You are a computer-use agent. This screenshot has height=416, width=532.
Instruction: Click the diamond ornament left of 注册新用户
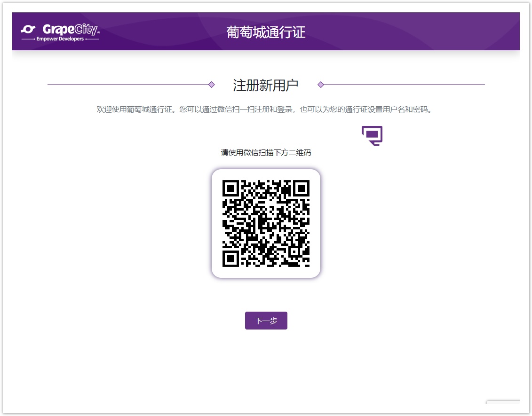click(x=212, y=85)
